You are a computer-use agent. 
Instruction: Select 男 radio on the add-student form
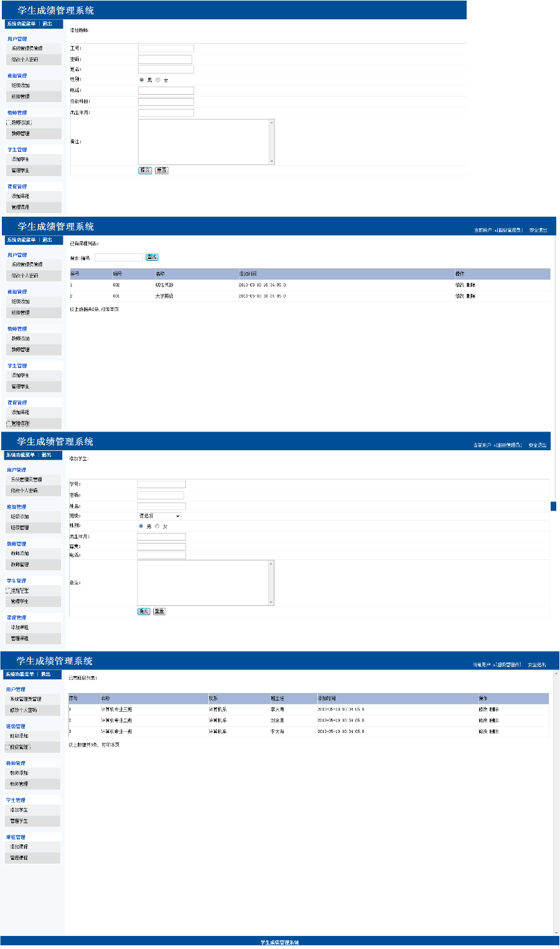141,526
